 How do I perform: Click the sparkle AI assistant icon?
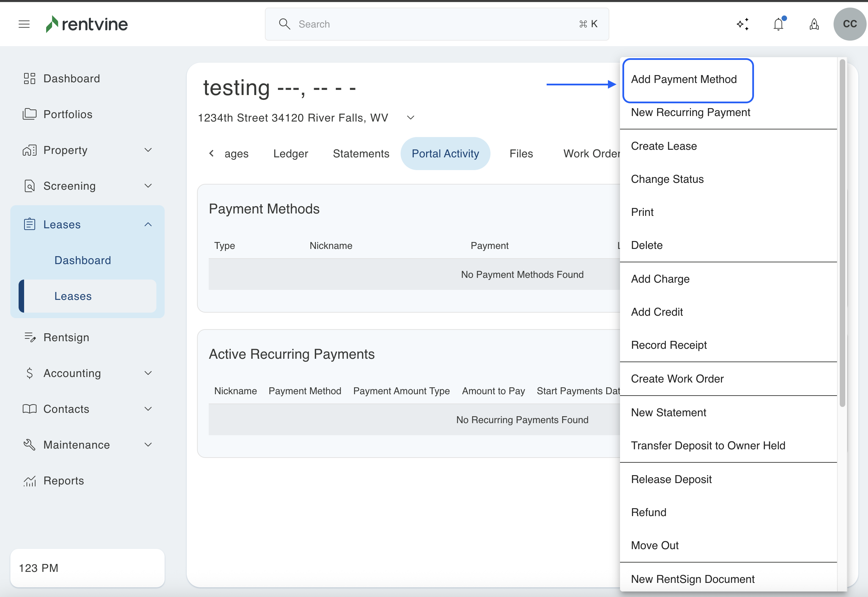pyautogui.click(x=743, y=24)
